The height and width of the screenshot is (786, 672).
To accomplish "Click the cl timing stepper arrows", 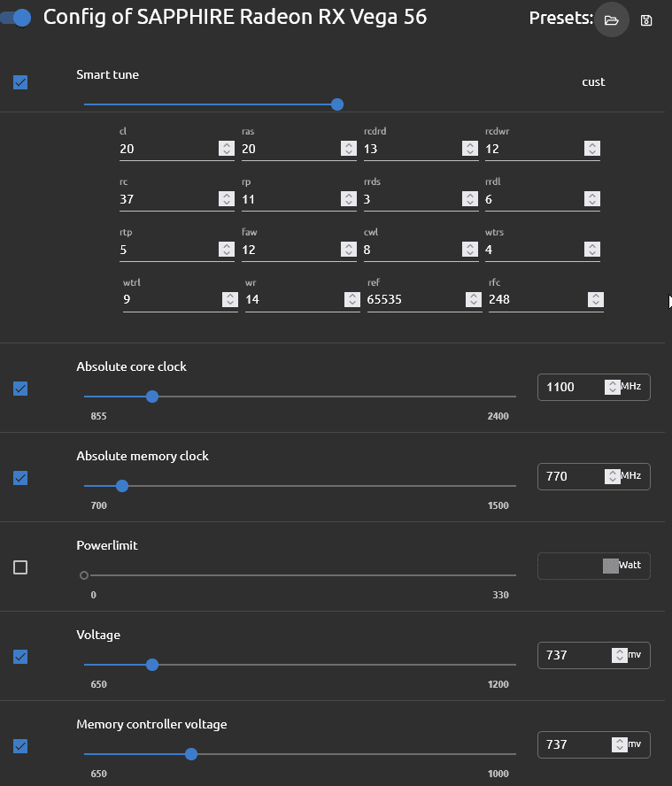I will (227, 149).
